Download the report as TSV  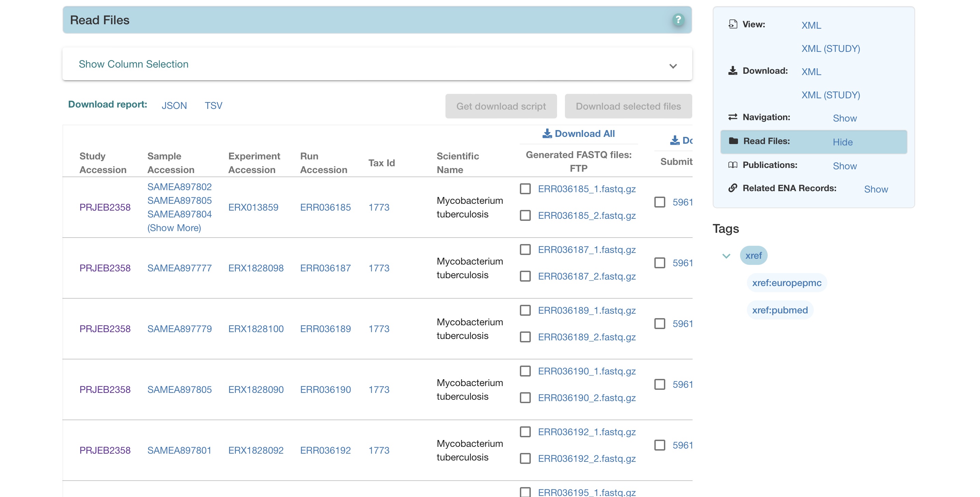pyautogui.click(x=213, y=105)
